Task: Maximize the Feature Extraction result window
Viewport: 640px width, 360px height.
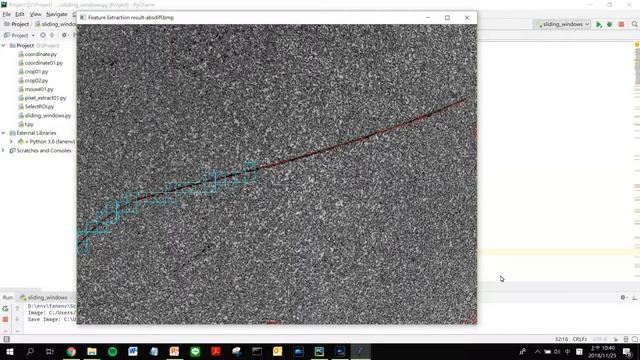Action: coord(447,18)
